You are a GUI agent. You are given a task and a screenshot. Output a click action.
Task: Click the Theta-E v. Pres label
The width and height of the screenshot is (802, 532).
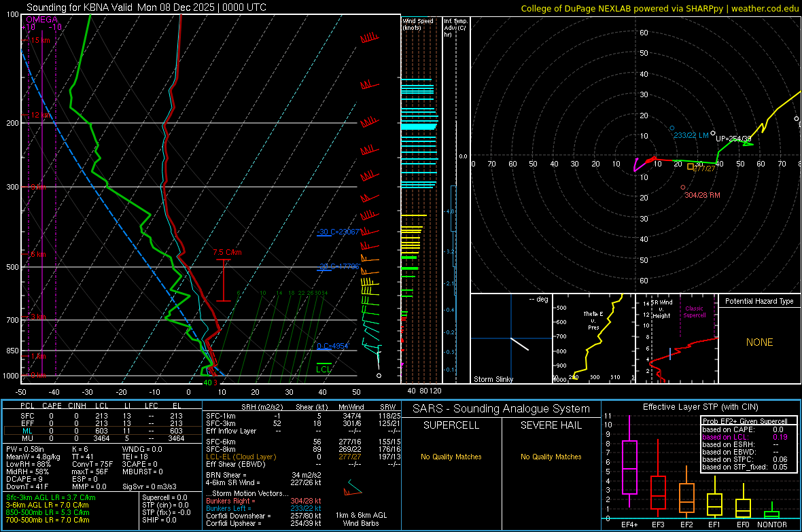click(593, 320)
